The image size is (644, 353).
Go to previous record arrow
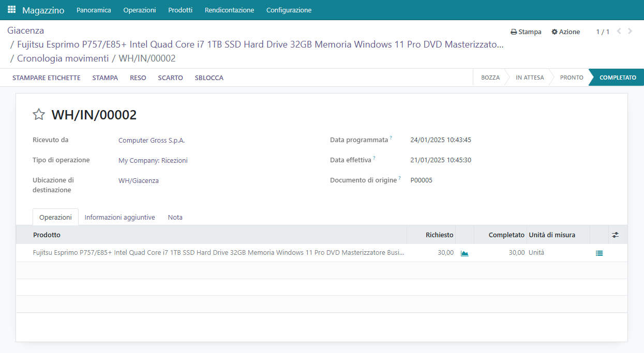[619, 32]
